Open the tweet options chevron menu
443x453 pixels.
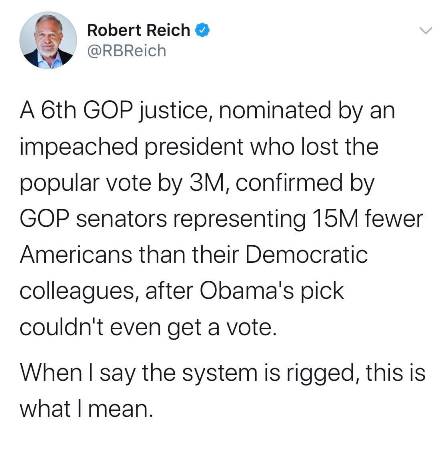pyautogui.click(x=426, y=31)
